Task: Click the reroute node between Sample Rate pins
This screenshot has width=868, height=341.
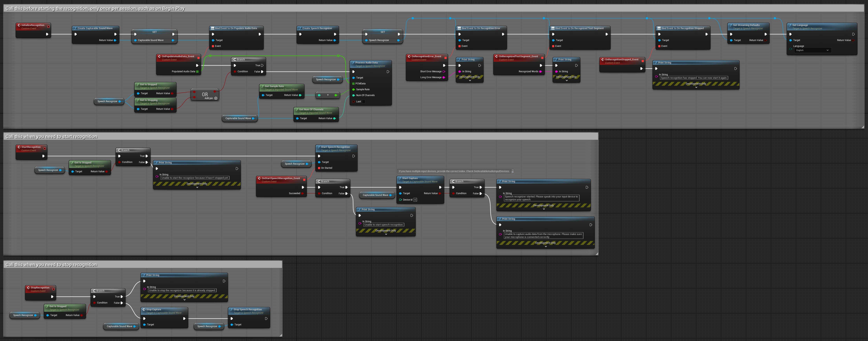Action: tap(328, 95)
